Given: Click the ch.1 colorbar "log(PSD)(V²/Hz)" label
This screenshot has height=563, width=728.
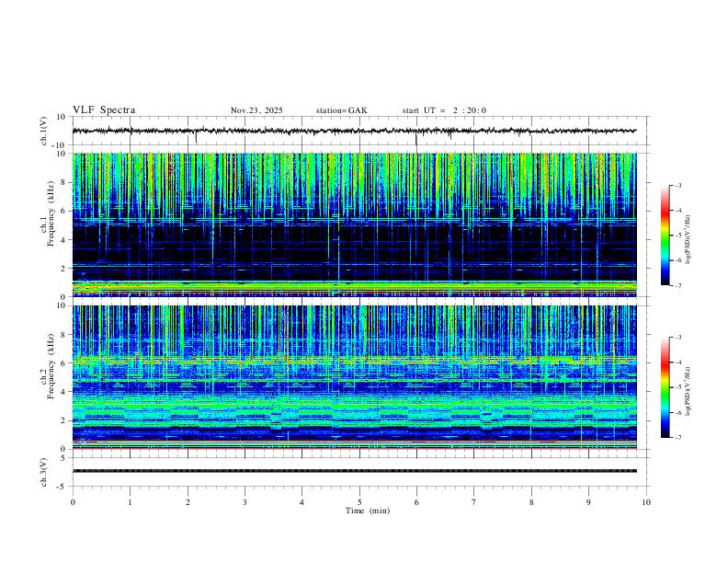Looking at the screenshot, I should point(688,240).
